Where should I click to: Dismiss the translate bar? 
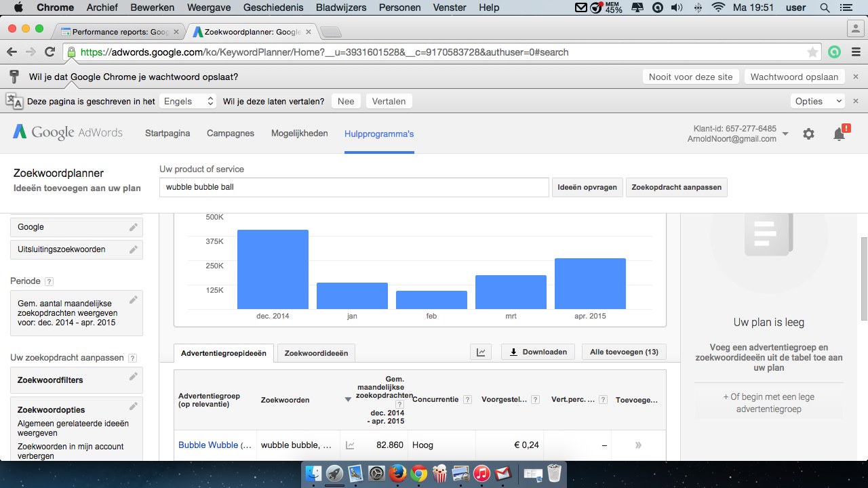point(856,101)
